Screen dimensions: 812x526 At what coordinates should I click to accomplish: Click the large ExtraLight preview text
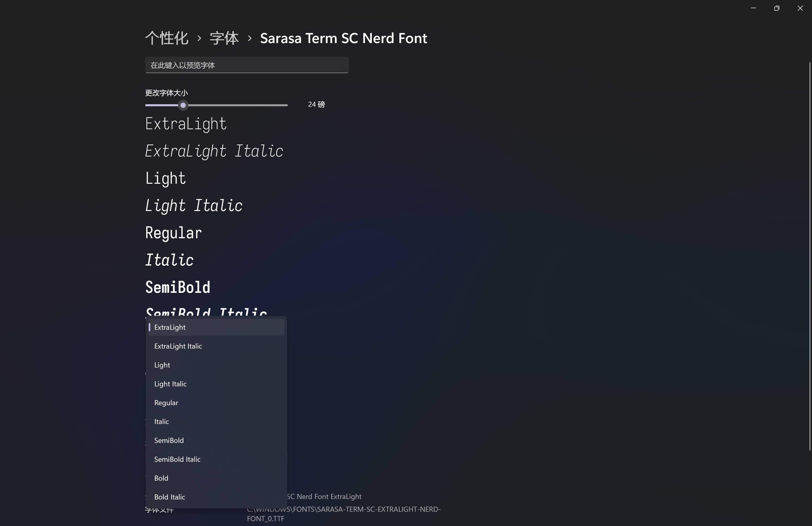pos(186,124)
